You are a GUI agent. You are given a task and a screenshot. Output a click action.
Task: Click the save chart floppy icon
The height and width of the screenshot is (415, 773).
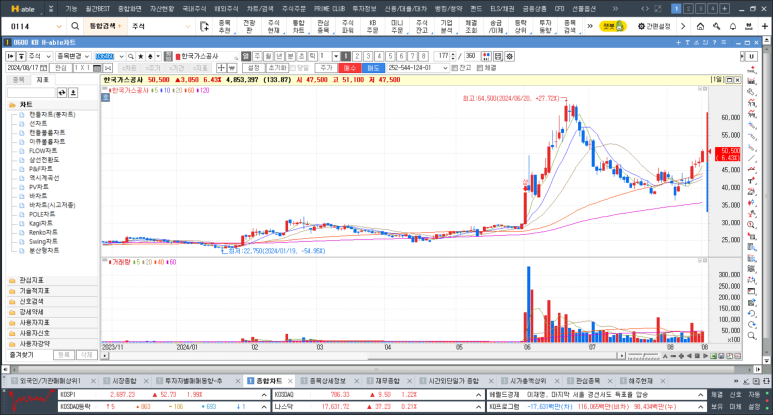coord(498,57)
